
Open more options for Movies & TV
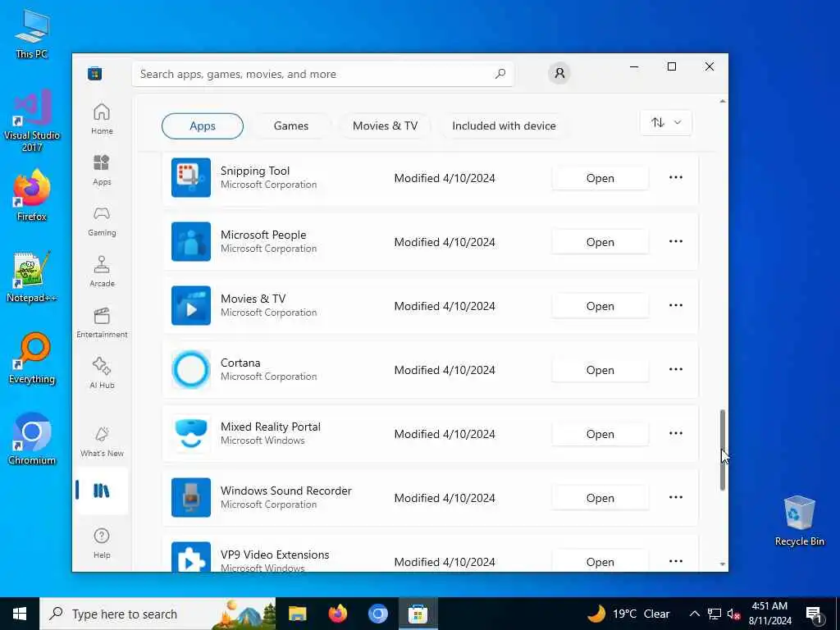(676, 305)
